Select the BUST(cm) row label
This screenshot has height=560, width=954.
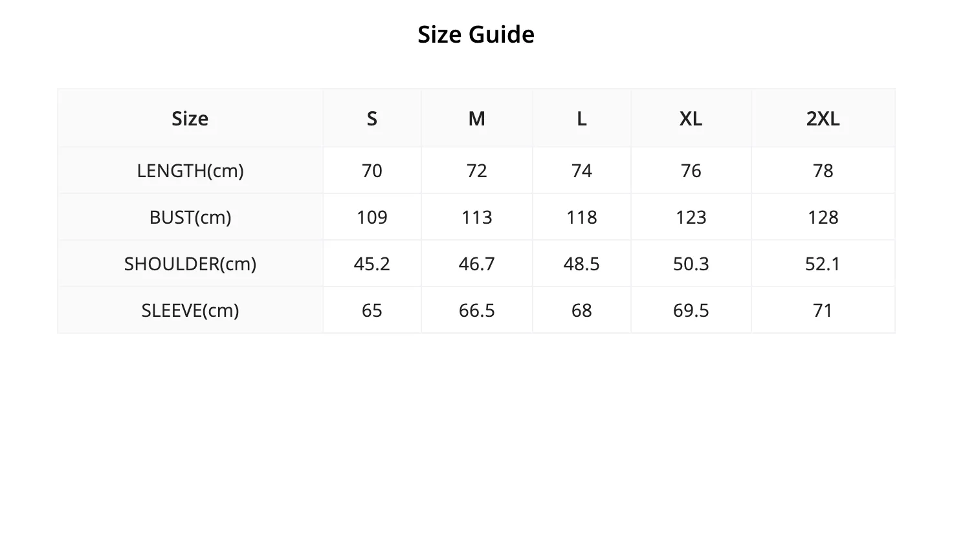tap(190, 217)
